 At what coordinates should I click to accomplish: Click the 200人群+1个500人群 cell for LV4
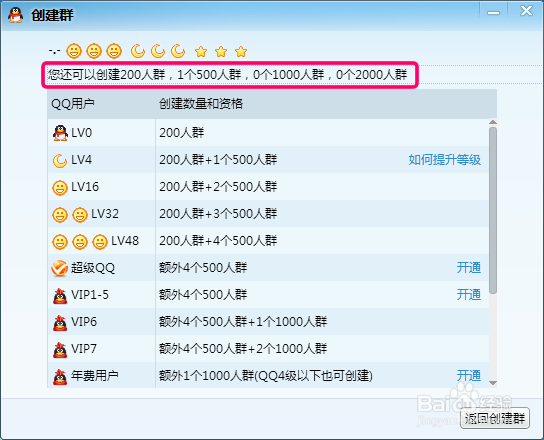(218, 160)
